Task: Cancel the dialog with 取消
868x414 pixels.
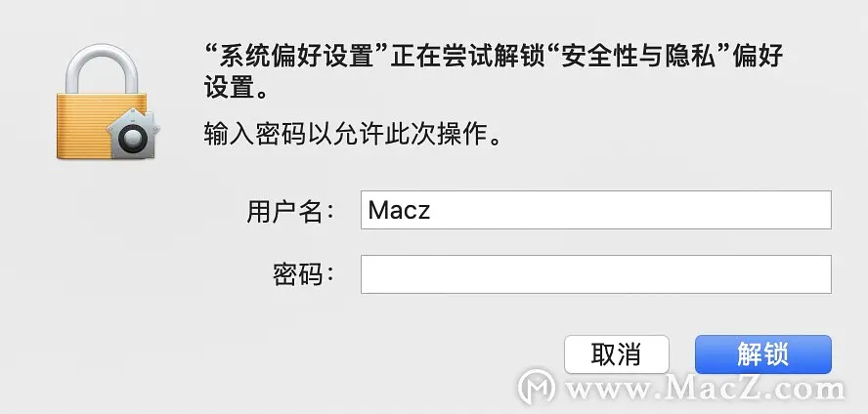Action: (x=616, y=354)
